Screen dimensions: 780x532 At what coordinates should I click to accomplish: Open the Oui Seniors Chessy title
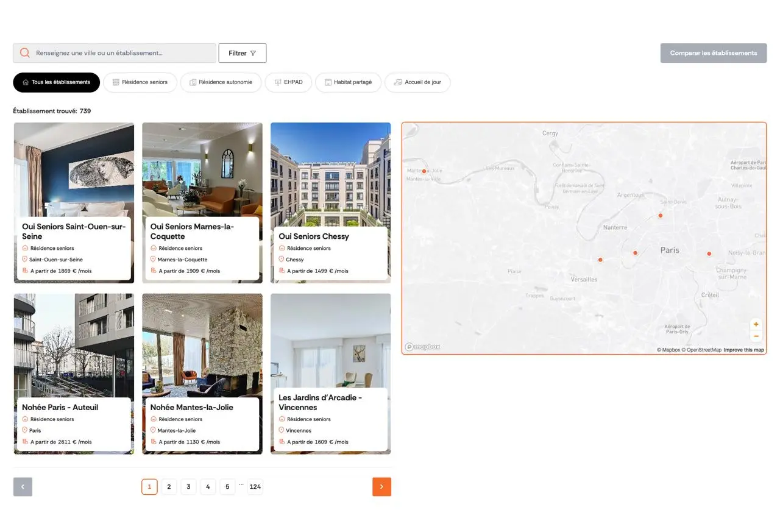(x=314, y=236)
